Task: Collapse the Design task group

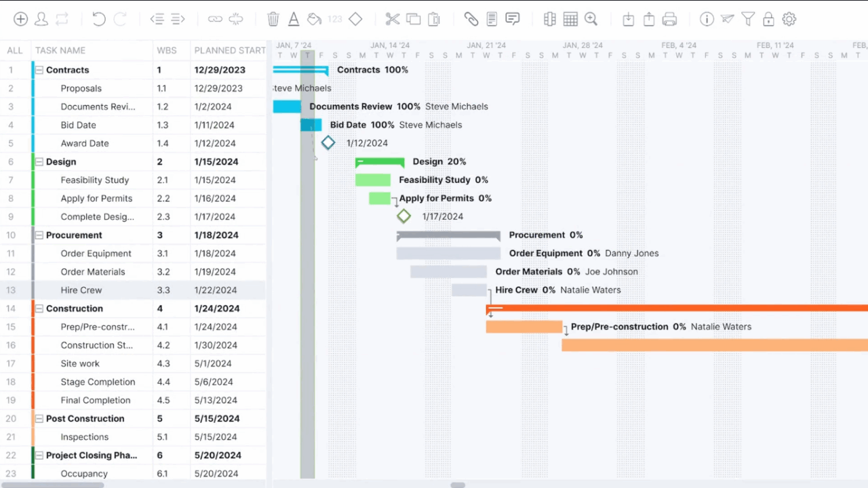Action: click(x=39, y=161)
